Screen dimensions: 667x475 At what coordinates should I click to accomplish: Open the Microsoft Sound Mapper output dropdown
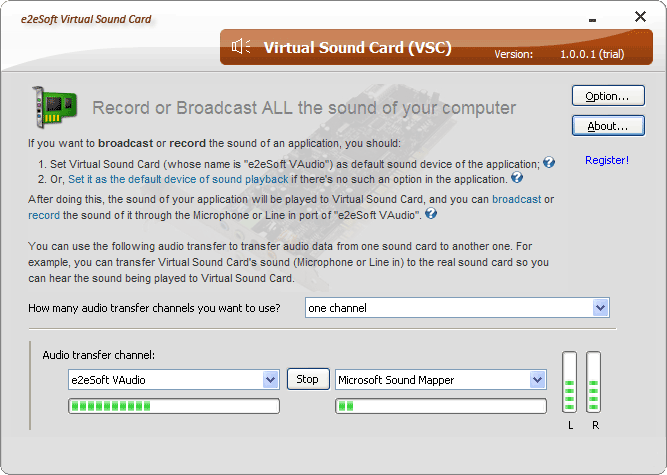click(441, 380)
